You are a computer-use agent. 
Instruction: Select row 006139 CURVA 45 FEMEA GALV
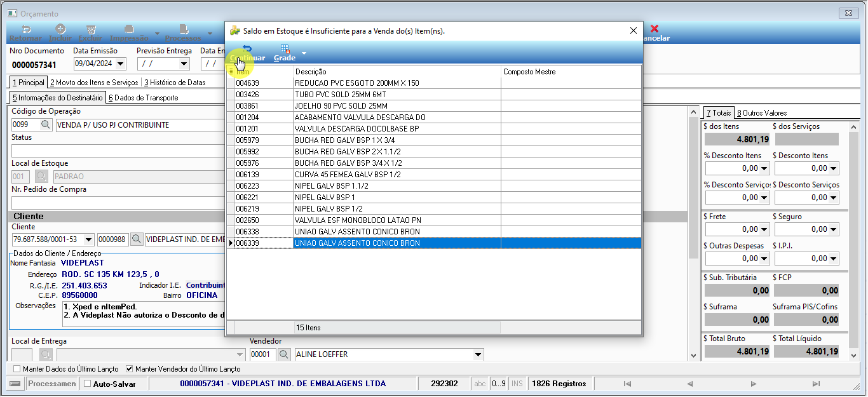coord(435,175)
